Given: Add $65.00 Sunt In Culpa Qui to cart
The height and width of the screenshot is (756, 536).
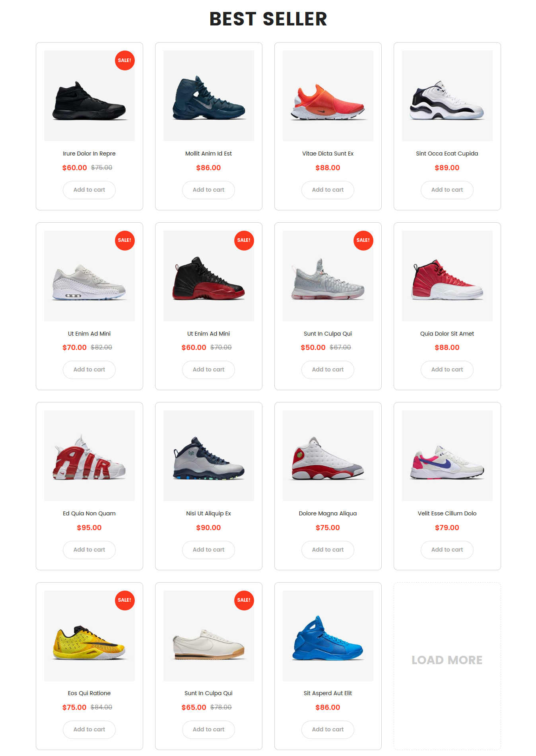Looking at the screenshot, I should (208, 730).
